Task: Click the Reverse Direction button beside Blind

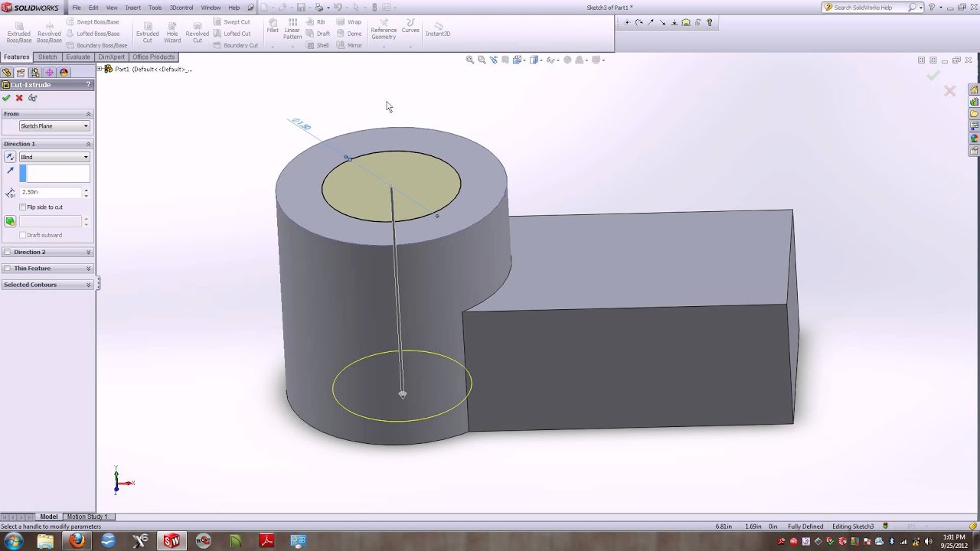Action: [10, 157]
